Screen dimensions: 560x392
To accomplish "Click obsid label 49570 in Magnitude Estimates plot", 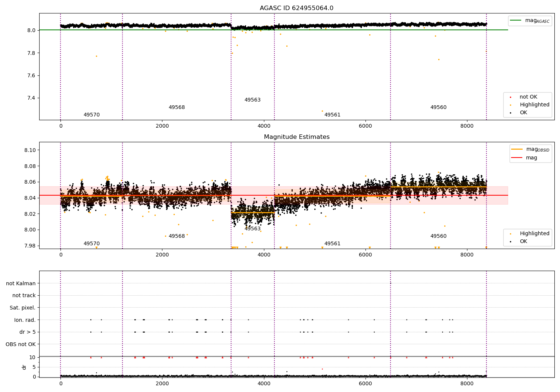I will tap(91, 244).
